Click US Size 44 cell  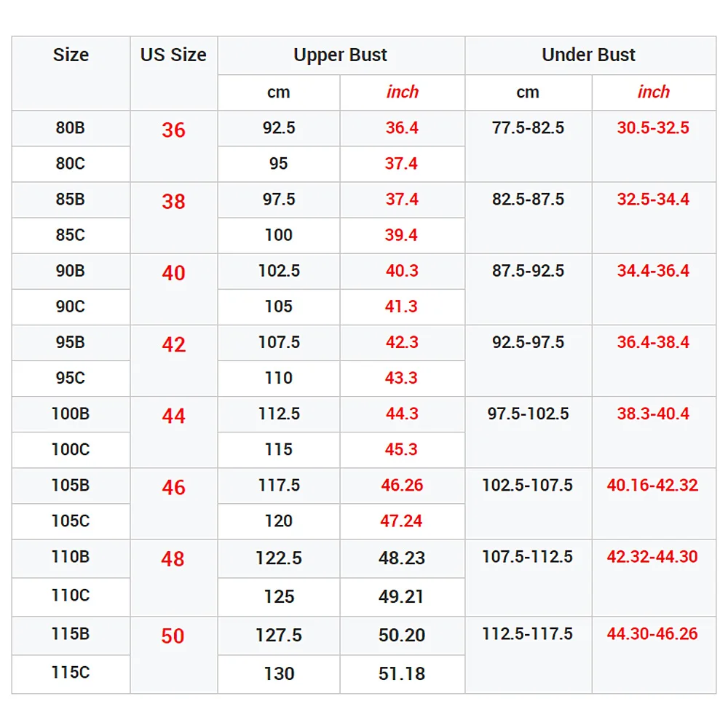(x=173, y=416)
